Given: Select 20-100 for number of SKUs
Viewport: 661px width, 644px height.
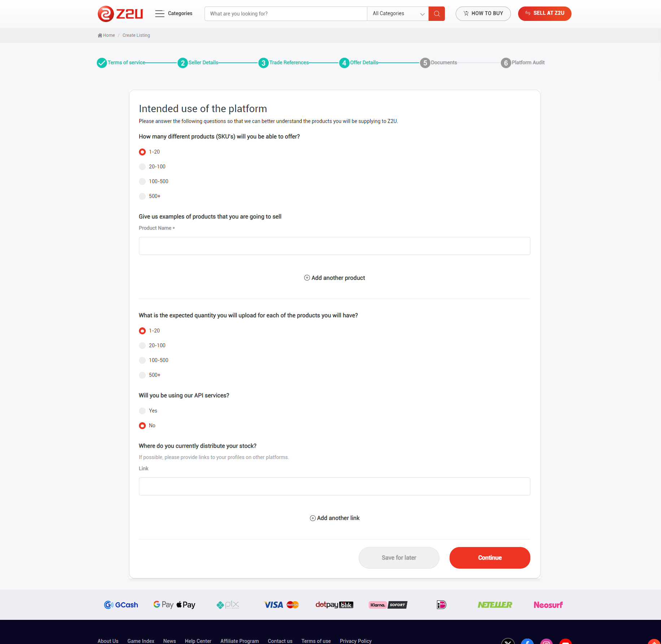Looking at the screenshot, I should tap(143, 167).
